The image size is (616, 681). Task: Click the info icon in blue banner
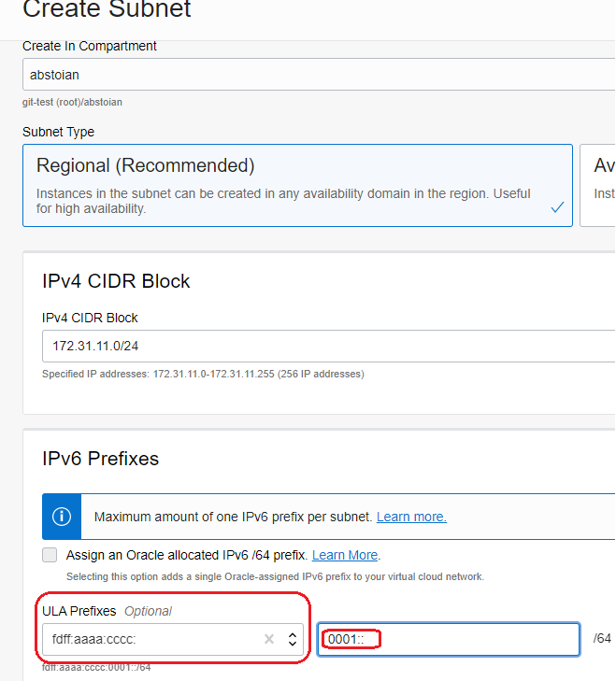point(62,517)
